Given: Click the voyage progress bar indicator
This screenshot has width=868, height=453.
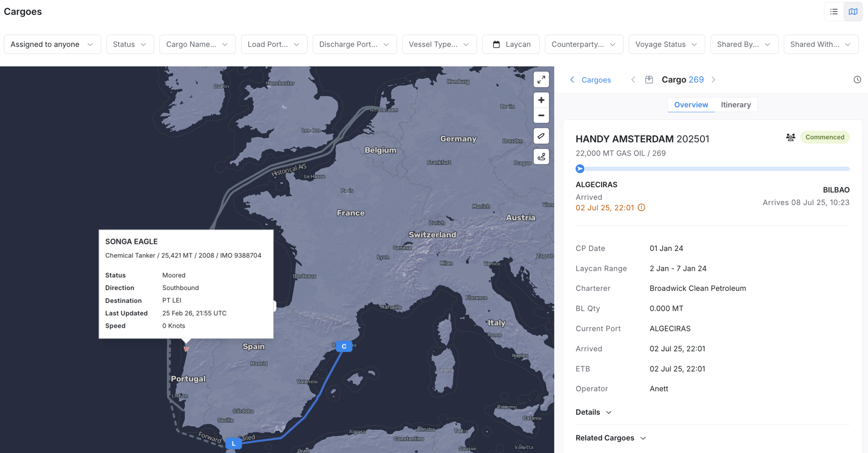Looking at the screenshot, I should pyautogui.click(x=580, y=169).
